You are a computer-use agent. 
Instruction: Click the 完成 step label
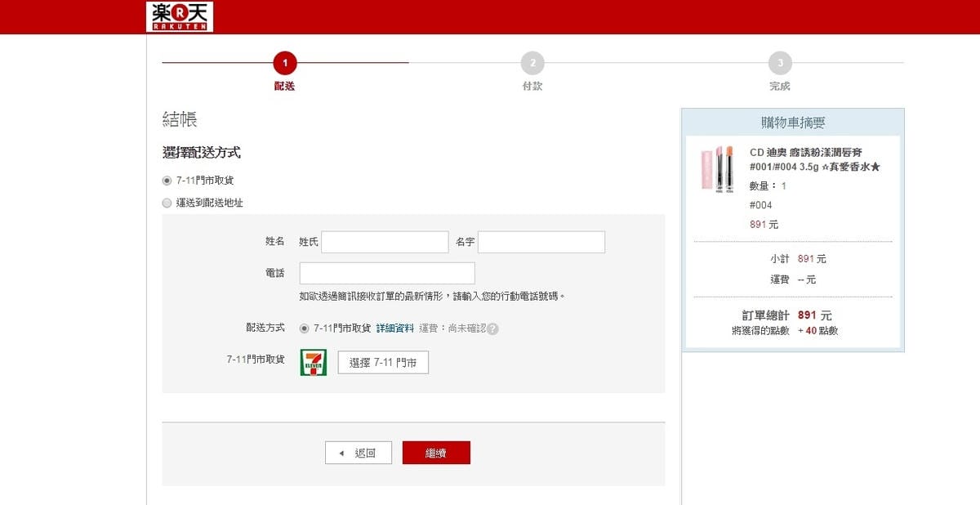pyautogui.click(x=780, y=86)
